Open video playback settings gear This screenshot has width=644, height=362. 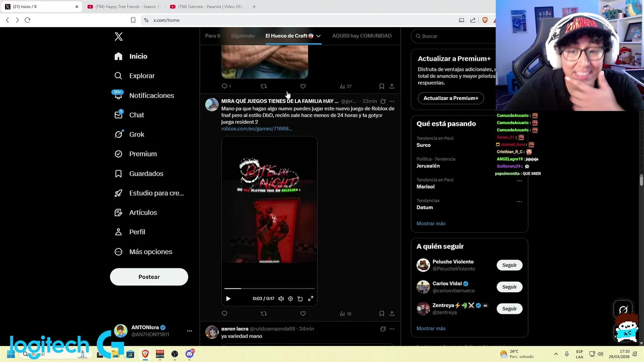(290, 299)
